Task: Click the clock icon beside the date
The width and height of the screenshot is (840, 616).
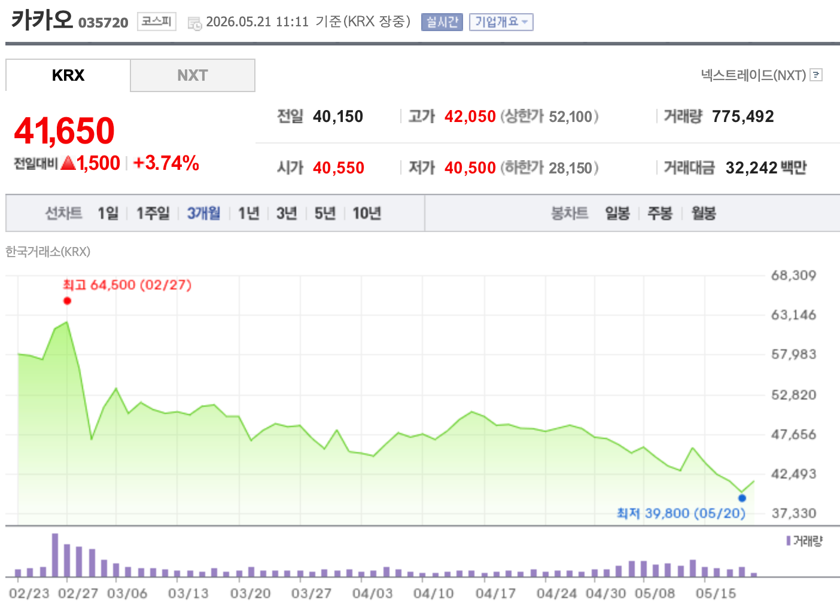Action: 194,23
